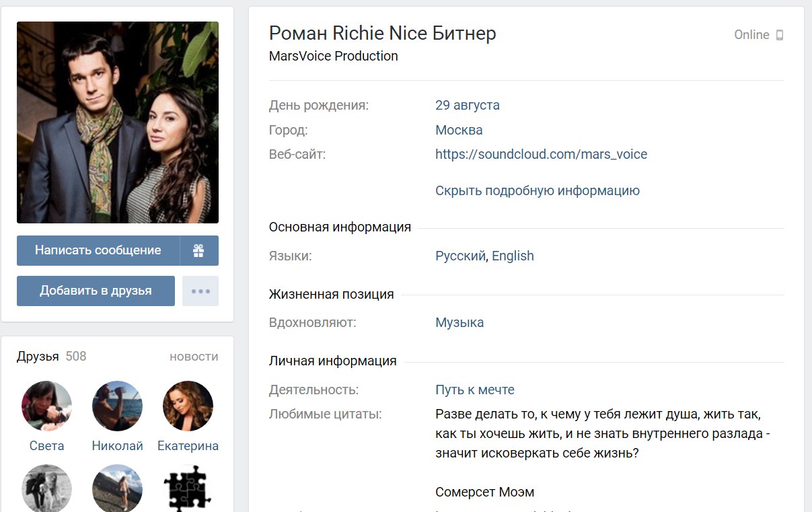Open the новости link in friends block
This screenshot has width=812, height=512.
coord(194,357)
